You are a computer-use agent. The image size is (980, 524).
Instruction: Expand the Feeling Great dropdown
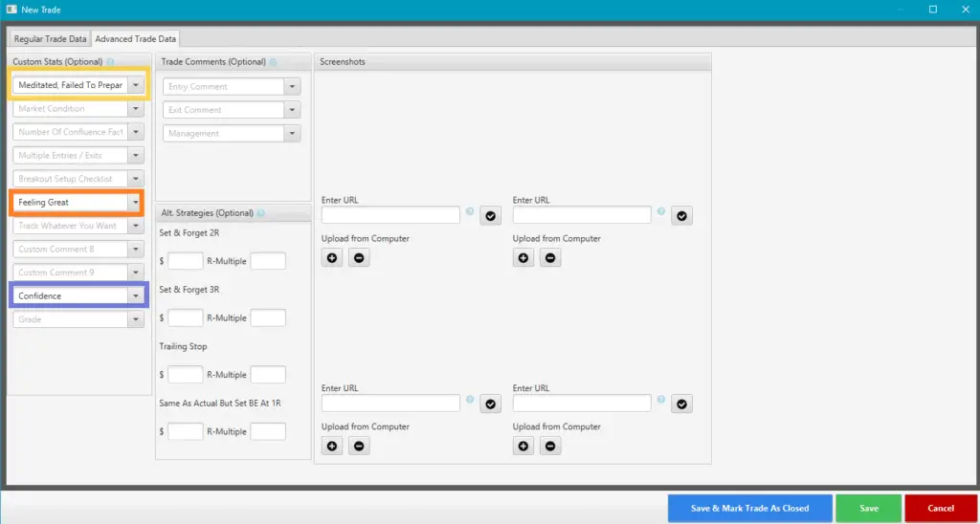click(x=136, y=203)
